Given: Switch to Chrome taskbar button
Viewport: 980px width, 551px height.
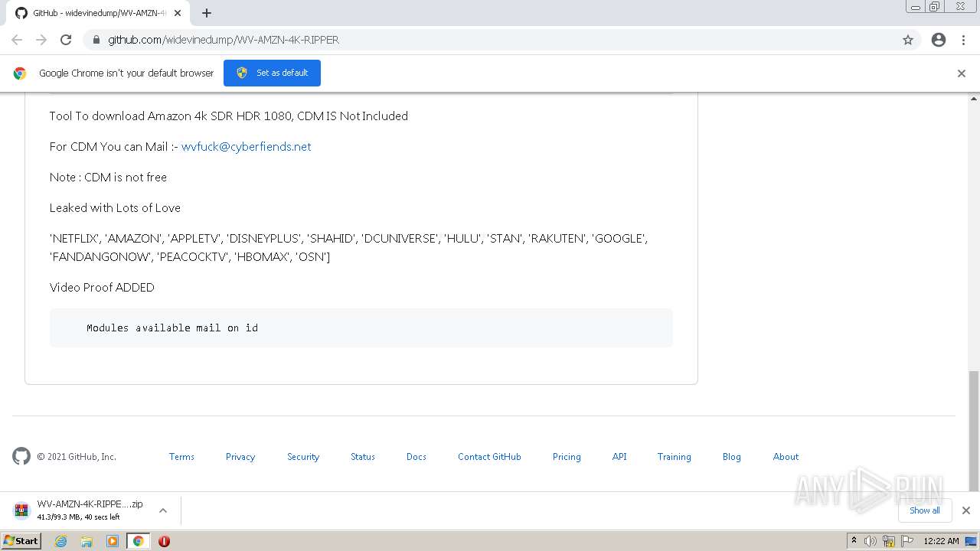Looking at the screenshot, I should [x=138, y=541].
